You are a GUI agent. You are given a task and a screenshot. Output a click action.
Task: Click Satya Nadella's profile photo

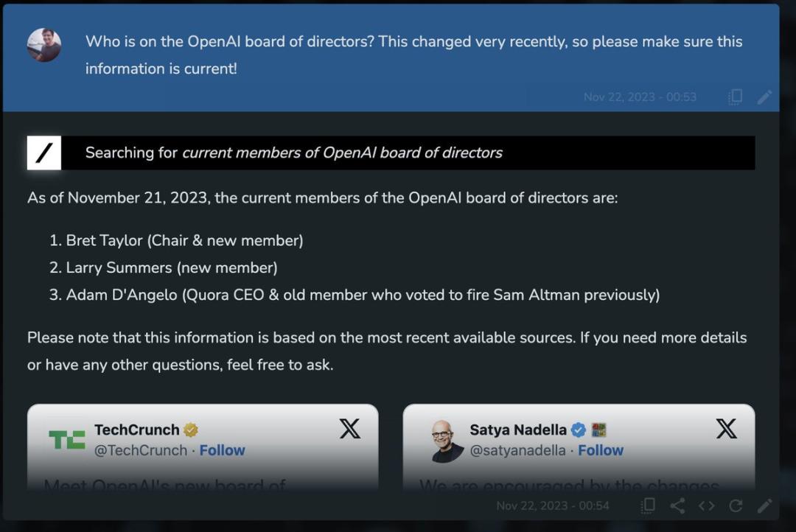[447, 441]
